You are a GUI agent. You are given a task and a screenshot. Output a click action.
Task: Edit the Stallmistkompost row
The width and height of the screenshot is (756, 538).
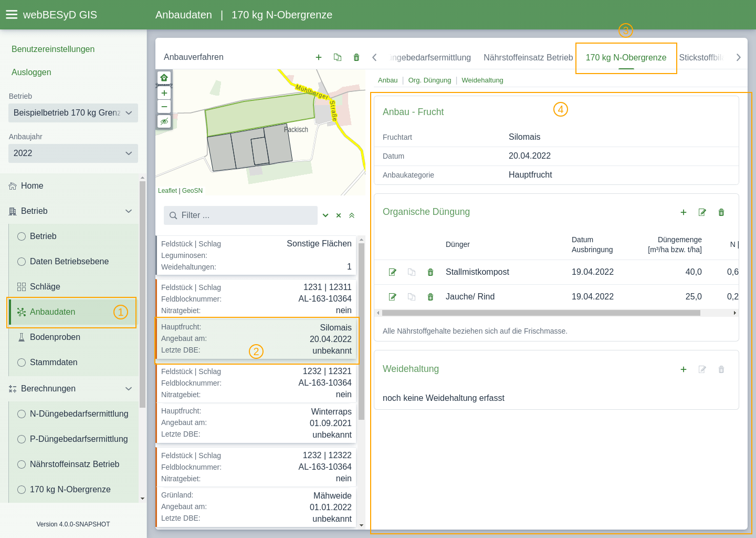392,272
